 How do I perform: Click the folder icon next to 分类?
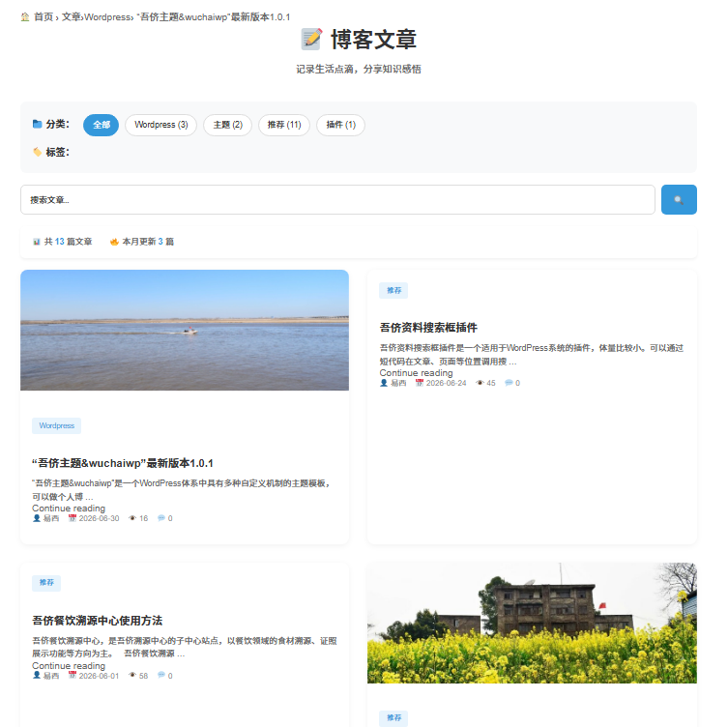(x=37, y=124)
